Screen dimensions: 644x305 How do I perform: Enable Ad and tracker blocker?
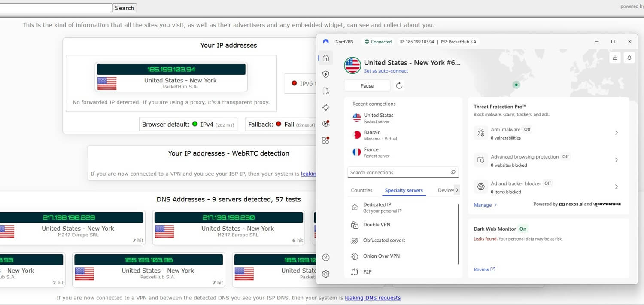(547, 183)
